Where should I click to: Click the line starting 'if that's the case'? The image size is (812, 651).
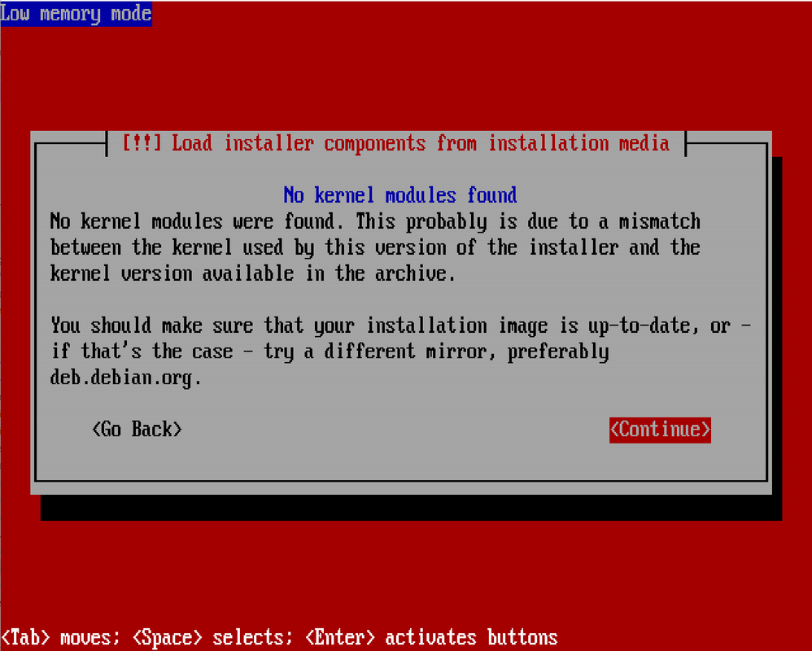coord(330,352)
